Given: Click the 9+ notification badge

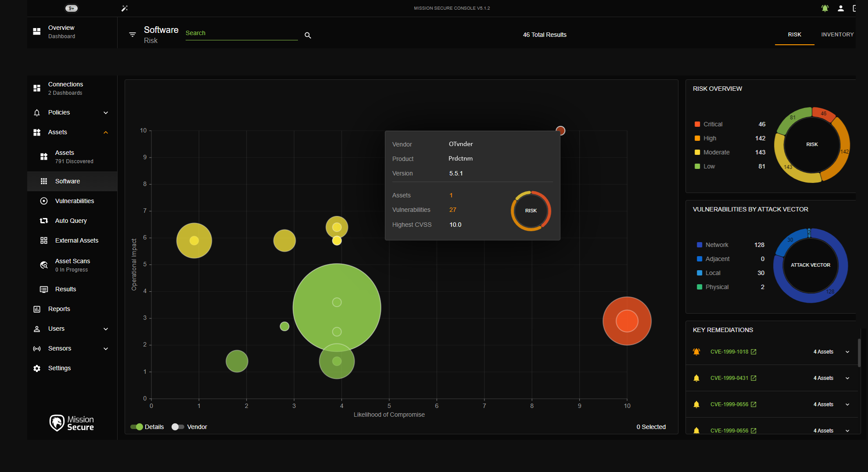Looking at the screenshot, I should pyautogui.click(x=72, y=8).
